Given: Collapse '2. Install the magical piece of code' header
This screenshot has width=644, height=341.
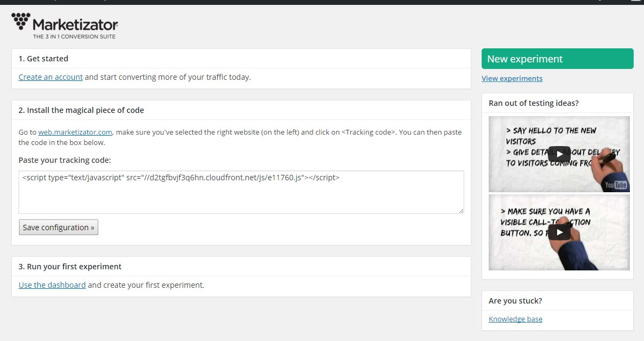Looking at the screenshot, I should coord(241,110).
